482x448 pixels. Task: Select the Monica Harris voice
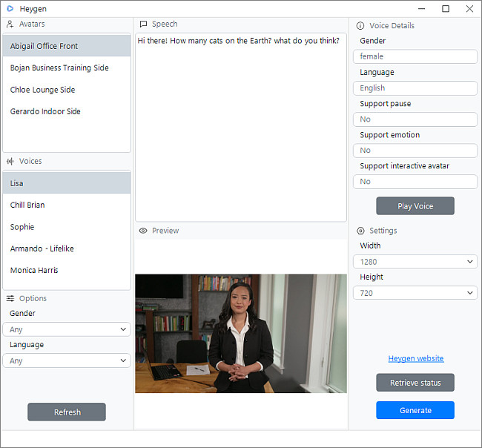coord(67,270)
